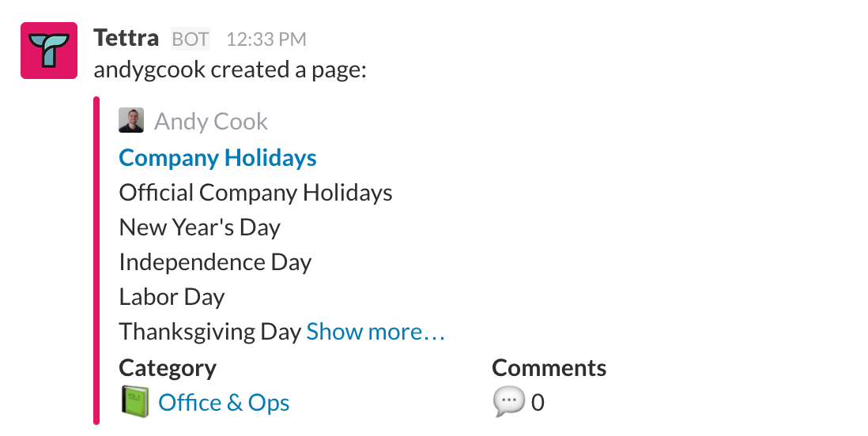Click the Tettra sender name
This screenshot has height=436, width=868.
coord(126,38)
